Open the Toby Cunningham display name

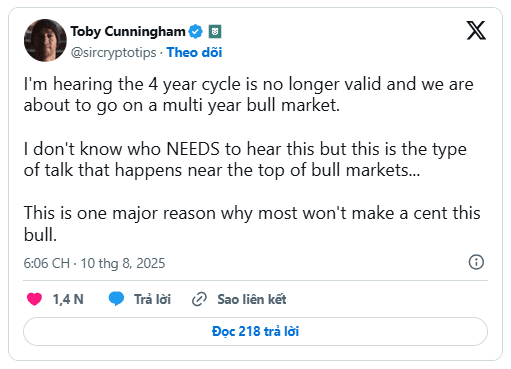[x=128, y=32]
